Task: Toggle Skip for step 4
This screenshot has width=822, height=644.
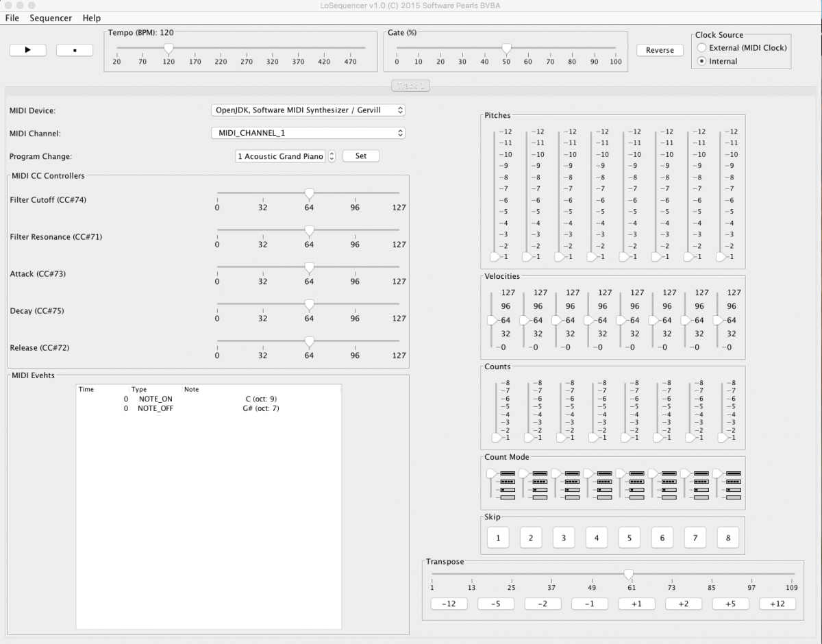Action: [597, 538]
